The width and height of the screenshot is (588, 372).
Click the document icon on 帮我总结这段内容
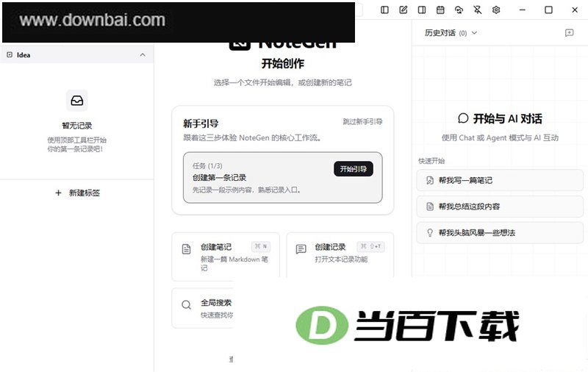coord(430,207)
